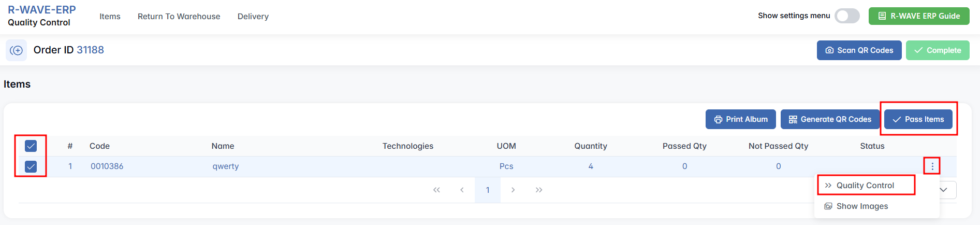Go to the next page arrow
The image size is (980, 225).
[513, 190]
